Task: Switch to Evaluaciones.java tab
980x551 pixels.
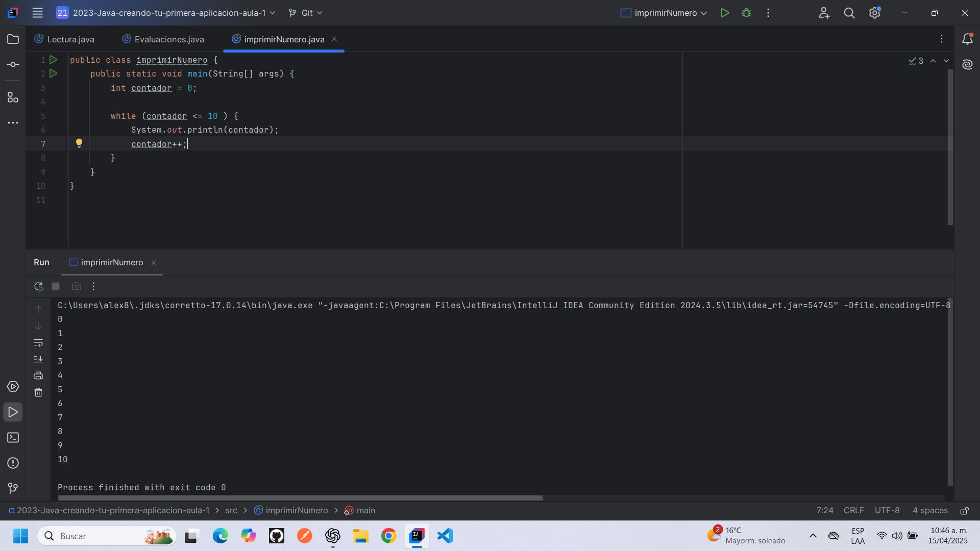Action: 163,39
